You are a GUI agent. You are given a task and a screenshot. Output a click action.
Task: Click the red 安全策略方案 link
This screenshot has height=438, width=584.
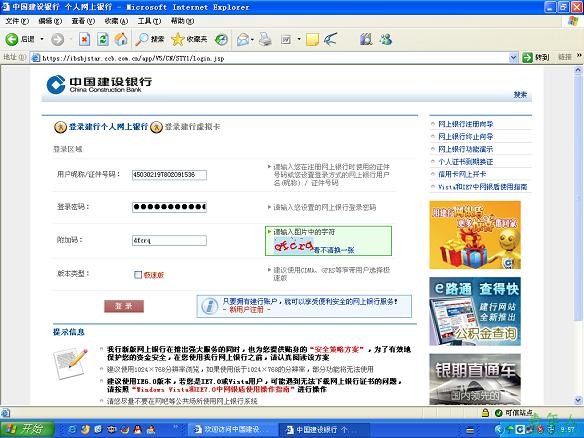tap(336, 349)
